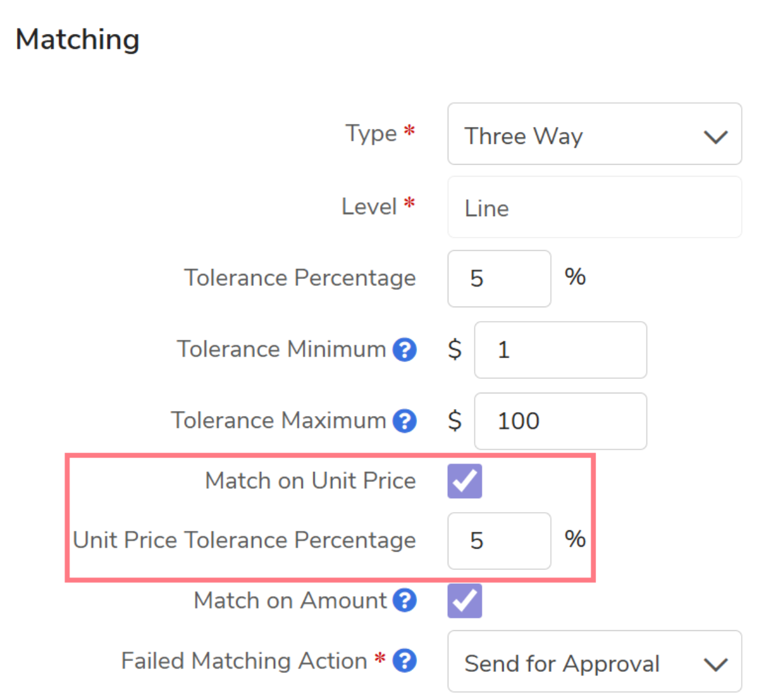Focus the Tolerance Percentage input field

[499, 278]
